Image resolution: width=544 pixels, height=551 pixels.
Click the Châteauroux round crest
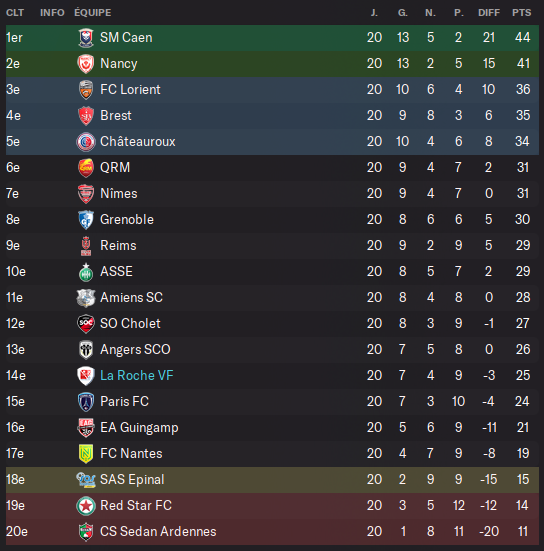(86, 142)
